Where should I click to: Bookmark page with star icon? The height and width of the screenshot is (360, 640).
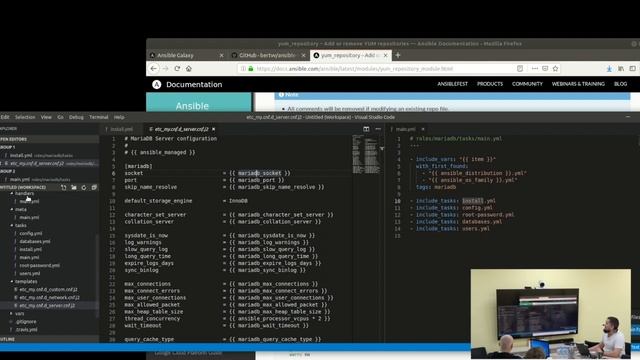(556, 69)
